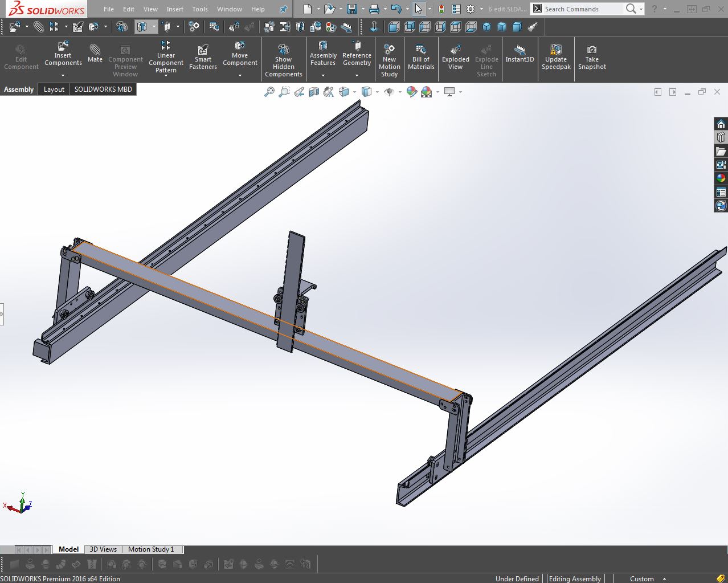The image size is (728, 583).
Task: Select the Zoom to Area tool
Action: (x=284, y=92)
